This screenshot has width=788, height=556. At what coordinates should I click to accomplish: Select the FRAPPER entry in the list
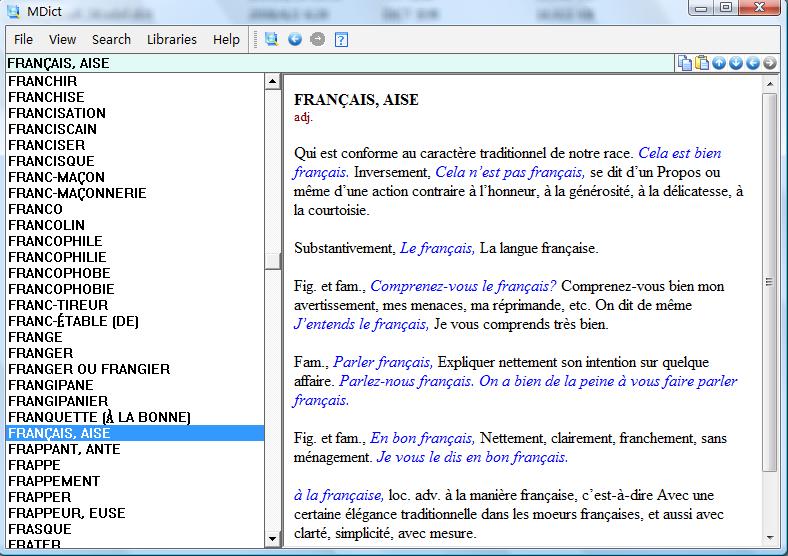[40, 497]
